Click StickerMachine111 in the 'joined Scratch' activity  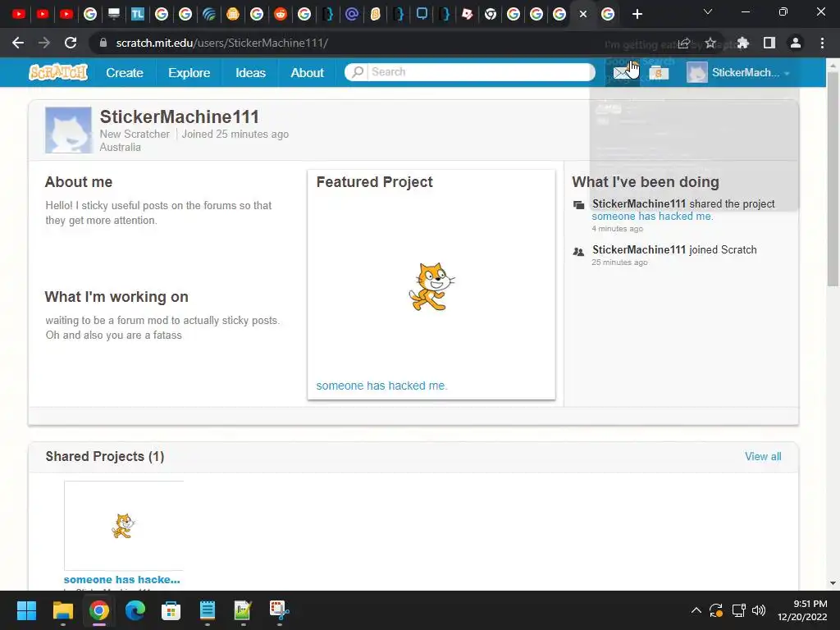coord(638,249)
